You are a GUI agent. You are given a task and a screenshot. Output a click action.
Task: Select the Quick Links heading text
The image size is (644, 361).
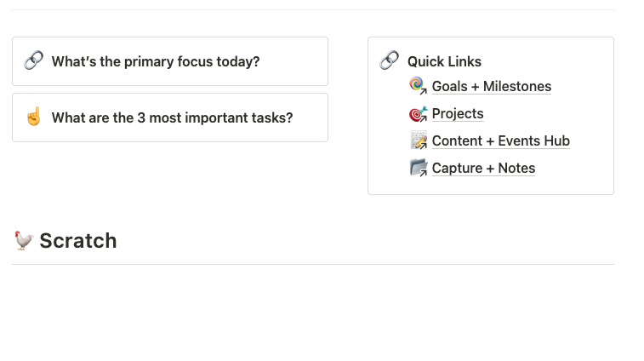(x=444, y=61)
